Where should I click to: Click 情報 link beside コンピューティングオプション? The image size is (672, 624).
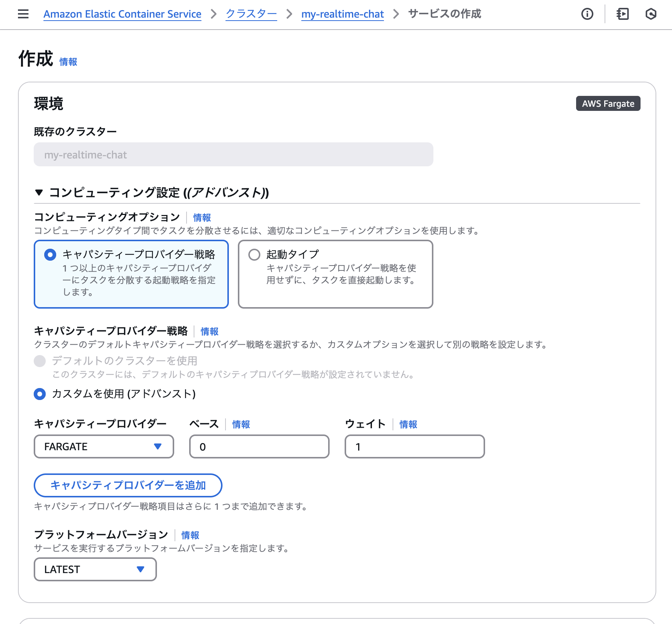(x=202, y=218)
